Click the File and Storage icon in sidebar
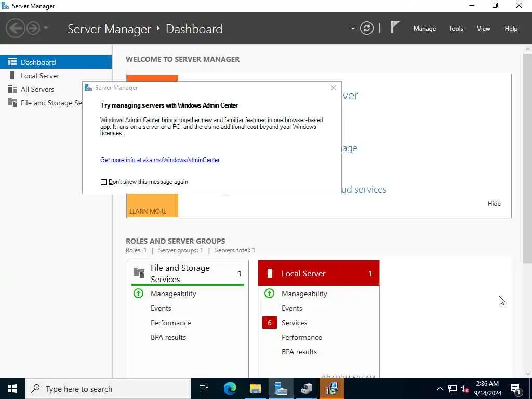This screenshot has height=399, width=532. pos(12,102)
